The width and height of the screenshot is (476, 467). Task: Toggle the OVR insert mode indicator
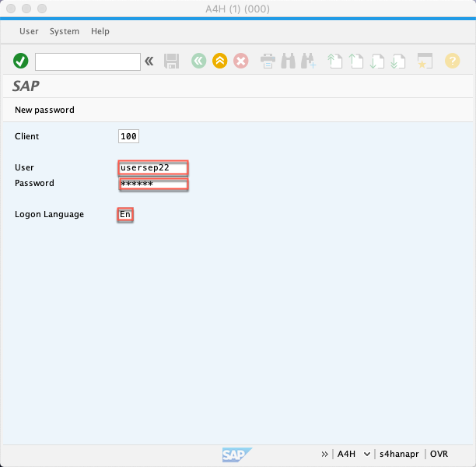point(439,454)
